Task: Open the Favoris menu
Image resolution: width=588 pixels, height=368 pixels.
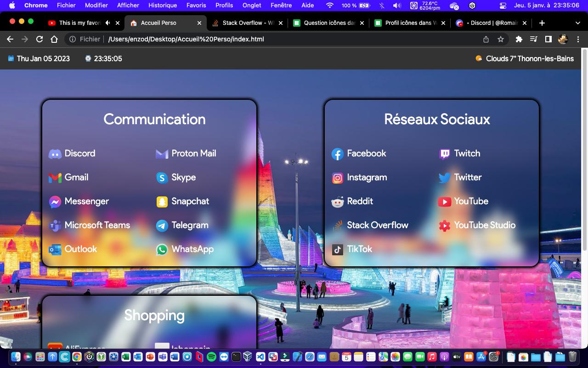Action: (x=196, y=6)
